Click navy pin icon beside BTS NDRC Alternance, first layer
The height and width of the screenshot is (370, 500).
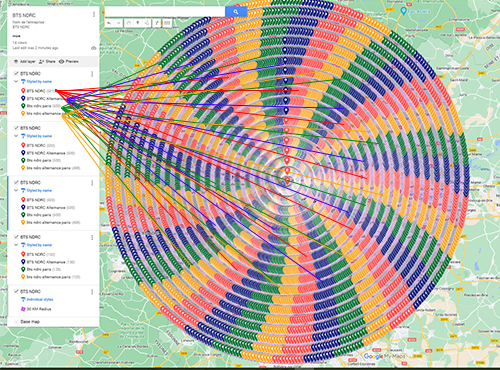[23, 98]
